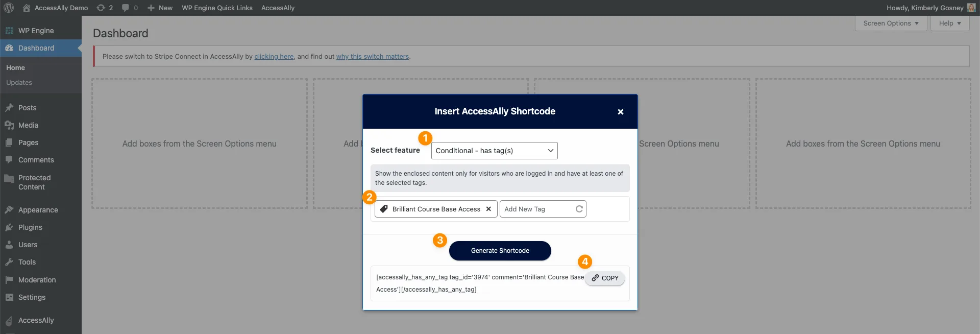Click the Posts pin icon
Screen dimensions: 980x334
pyautogui.click(x=9, y=108)
